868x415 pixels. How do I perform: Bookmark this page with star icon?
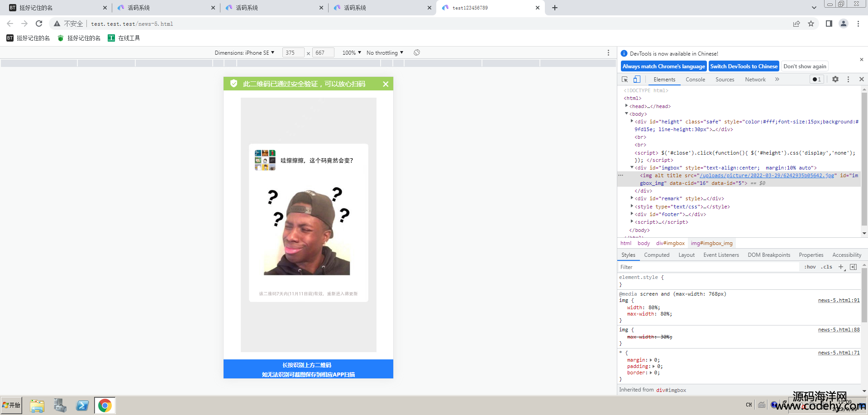coord(811,24)
